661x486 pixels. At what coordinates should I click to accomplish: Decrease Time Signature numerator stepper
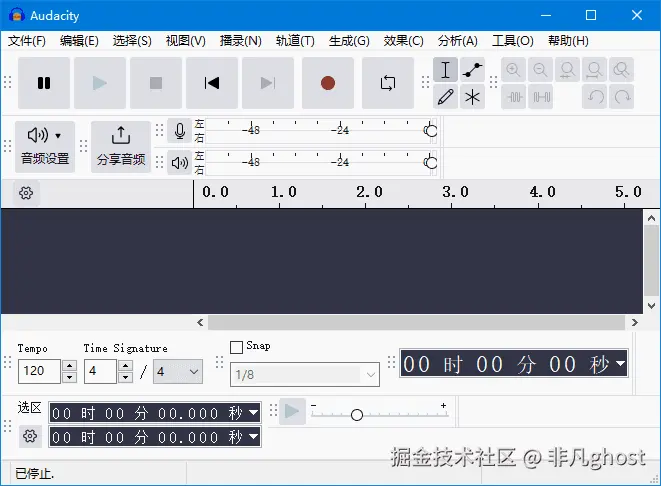point(125,377)
